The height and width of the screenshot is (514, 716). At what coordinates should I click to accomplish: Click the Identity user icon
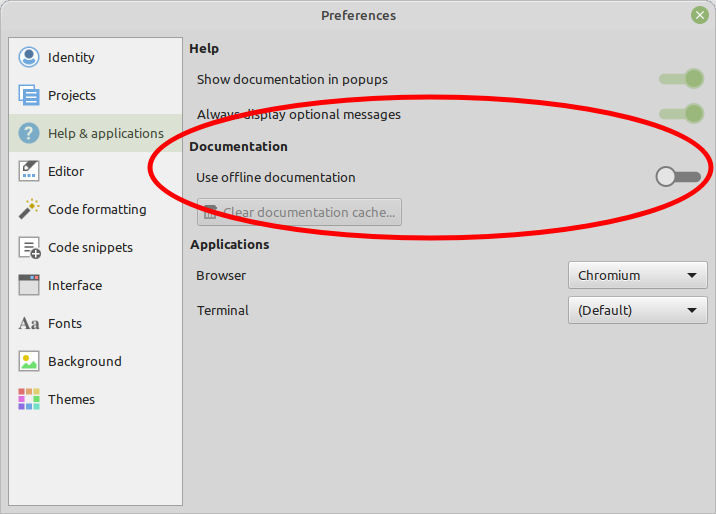point(29,57)
